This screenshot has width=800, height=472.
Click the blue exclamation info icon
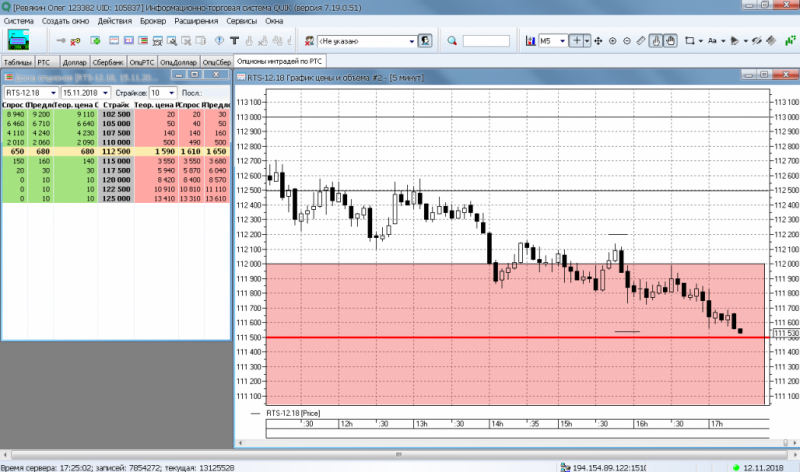[x=219, y=41]
